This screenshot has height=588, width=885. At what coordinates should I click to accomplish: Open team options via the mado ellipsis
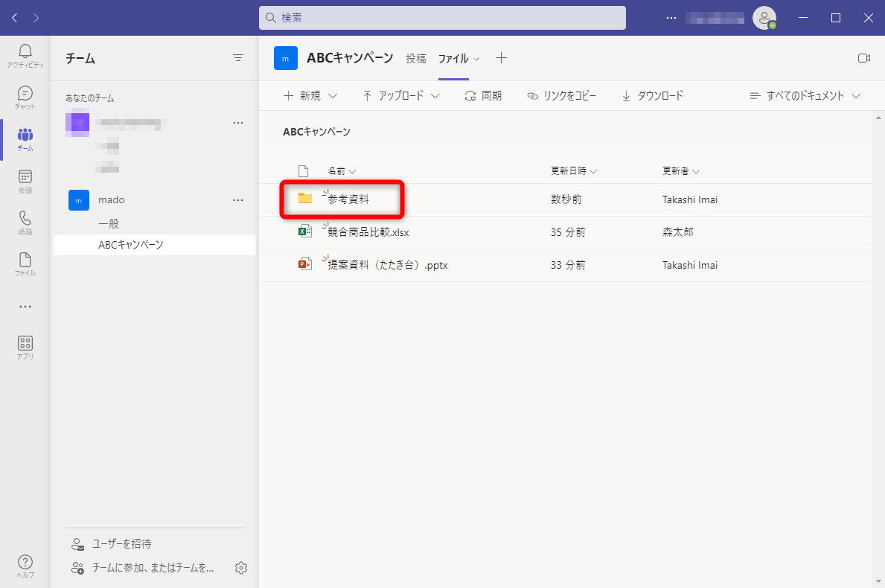tap(238, 199)
